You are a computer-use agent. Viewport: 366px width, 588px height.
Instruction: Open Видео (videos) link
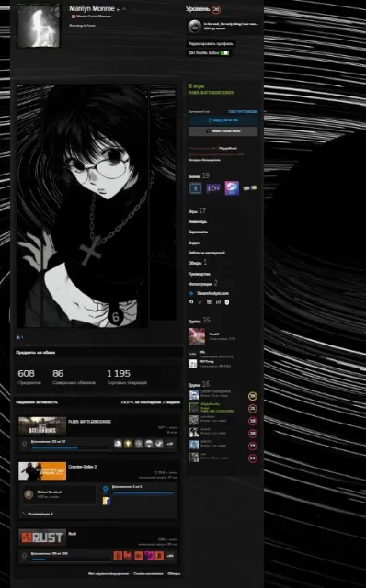click(x=194, y=243)
